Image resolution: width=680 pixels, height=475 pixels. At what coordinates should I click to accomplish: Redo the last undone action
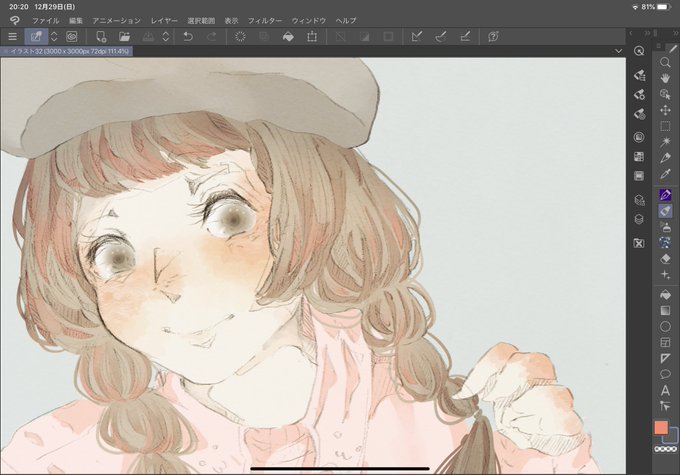click(212, 37)
